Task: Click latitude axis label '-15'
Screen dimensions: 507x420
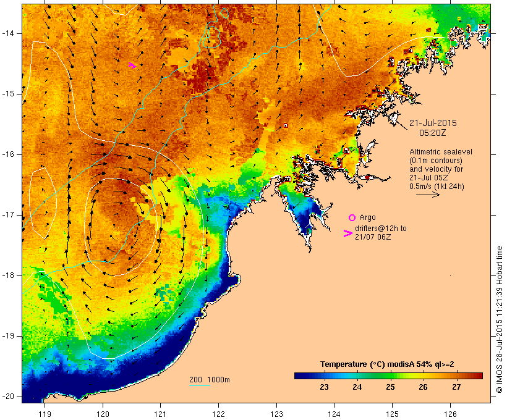Action: click(x=8, y=94)
